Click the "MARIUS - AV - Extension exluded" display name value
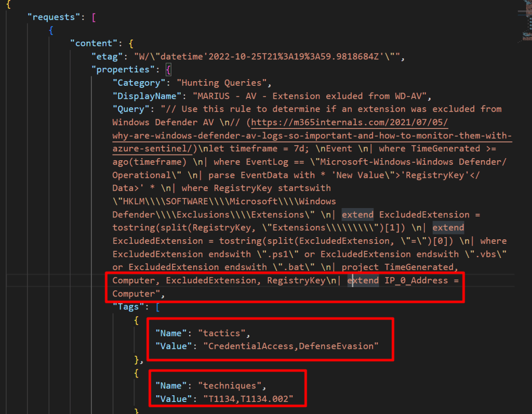The height and width of the screenshot is (414, 532). tap(310, 96)
